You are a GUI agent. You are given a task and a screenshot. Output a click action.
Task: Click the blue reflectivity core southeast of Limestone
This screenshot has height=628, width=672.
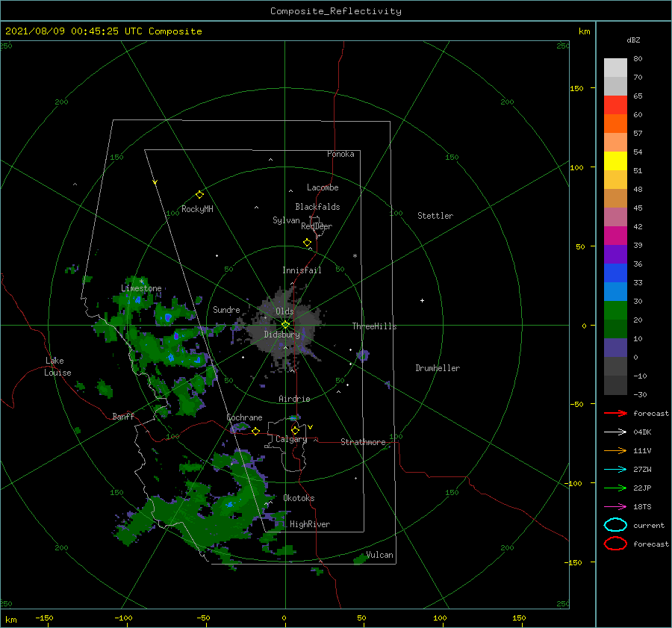click(167, 317)
